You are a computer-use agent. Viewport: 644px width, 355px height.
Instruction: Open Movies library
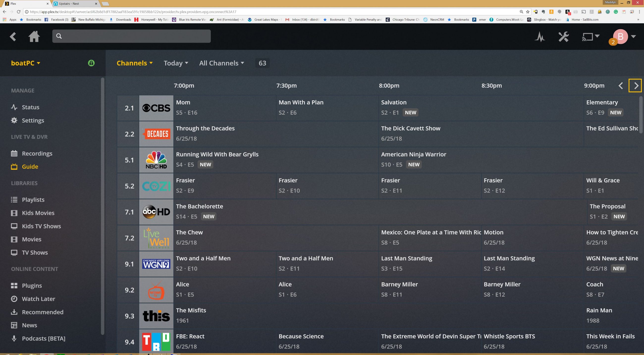pyautogui.click(x=31, y=239)
